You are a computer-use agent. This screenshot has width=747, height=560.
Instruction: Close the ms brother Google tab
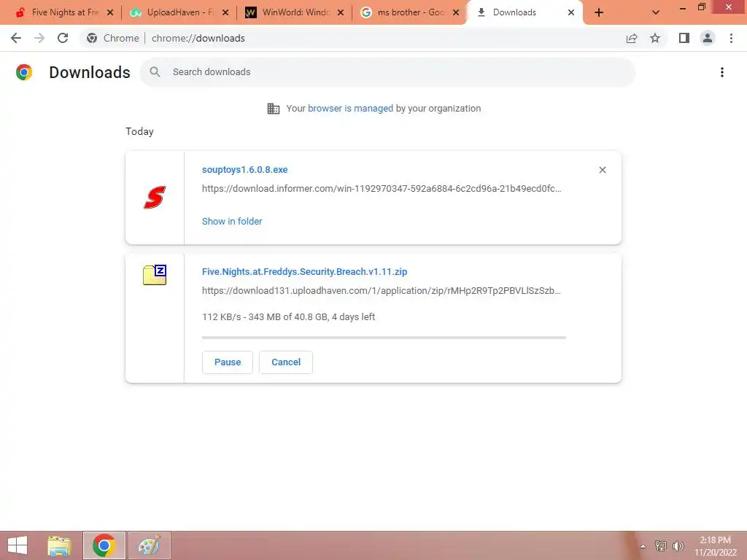[x=456, y=13]
